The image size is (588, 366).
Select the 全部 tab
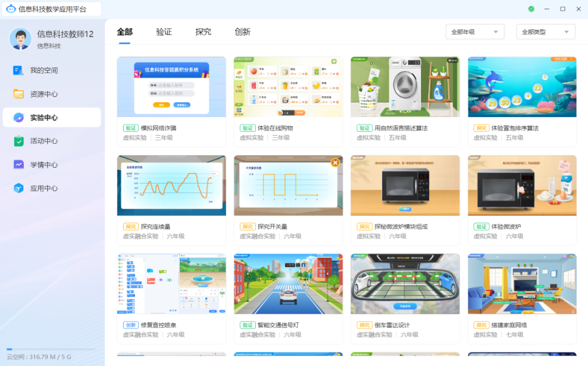(x=125, y=32)
